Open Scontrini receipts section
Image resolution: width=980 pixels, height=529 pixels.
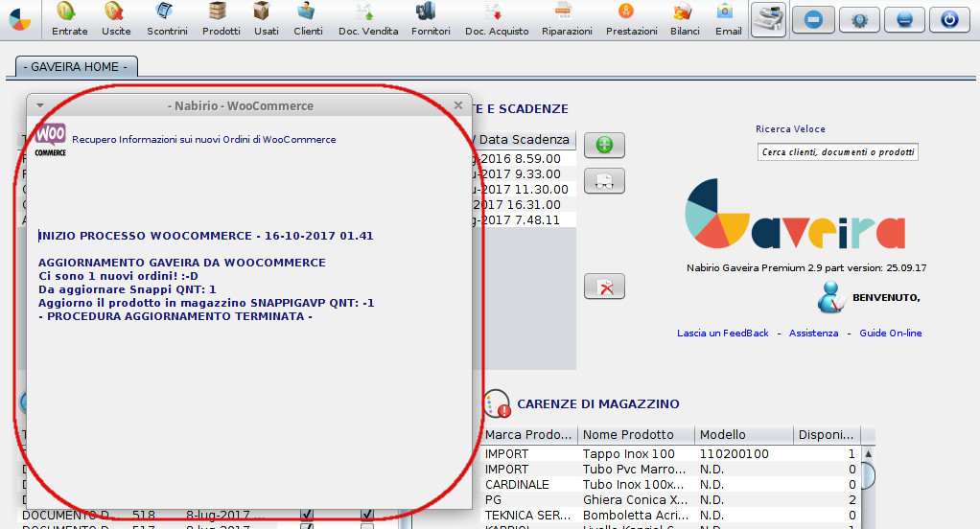pos(167,19)
